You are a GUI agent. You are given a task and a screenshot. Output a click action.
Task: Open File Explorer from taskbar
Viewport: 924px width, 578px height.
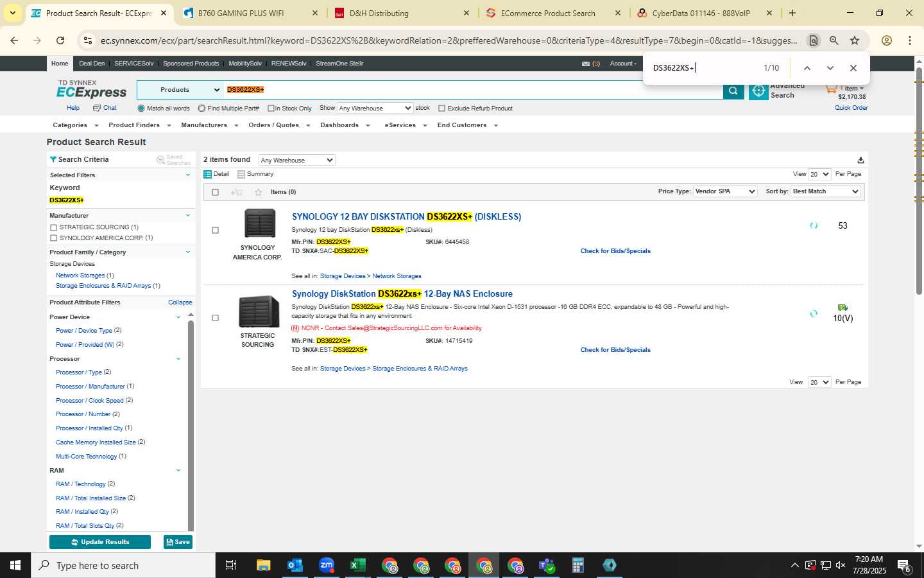coord(264,565)
